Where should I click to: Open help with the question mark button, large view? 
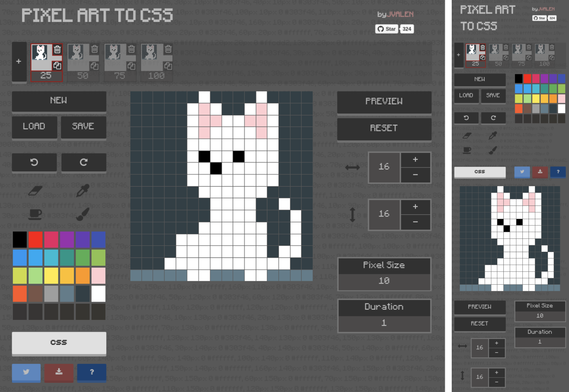92,372
